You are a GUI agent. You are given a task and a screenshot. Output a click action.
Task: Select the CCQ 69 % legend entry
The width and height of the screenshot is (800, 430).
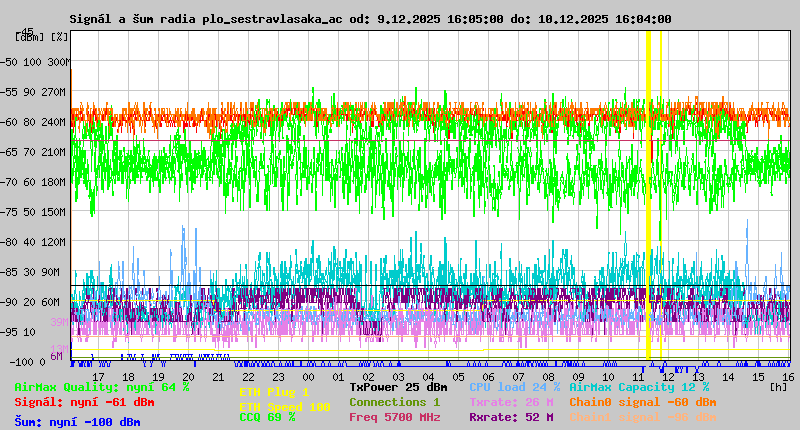(x=267, y=417)
